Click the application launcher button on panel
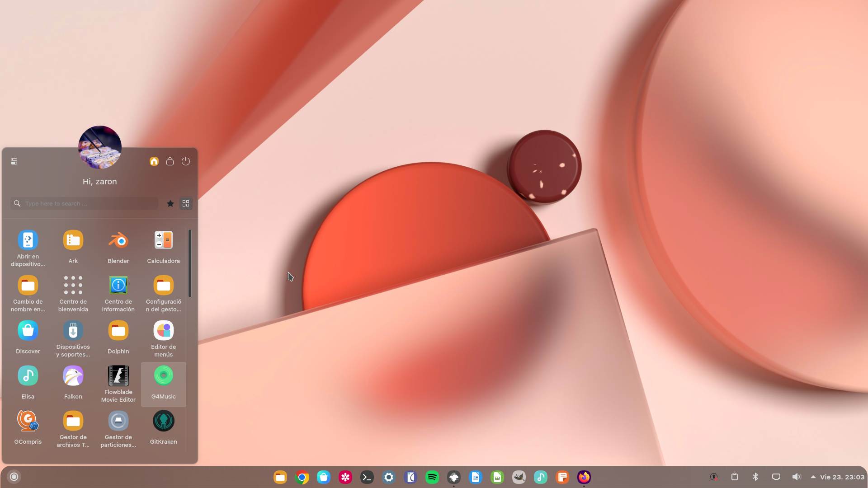Viewport: 868px width, 488px height. (x=14, y=477)
